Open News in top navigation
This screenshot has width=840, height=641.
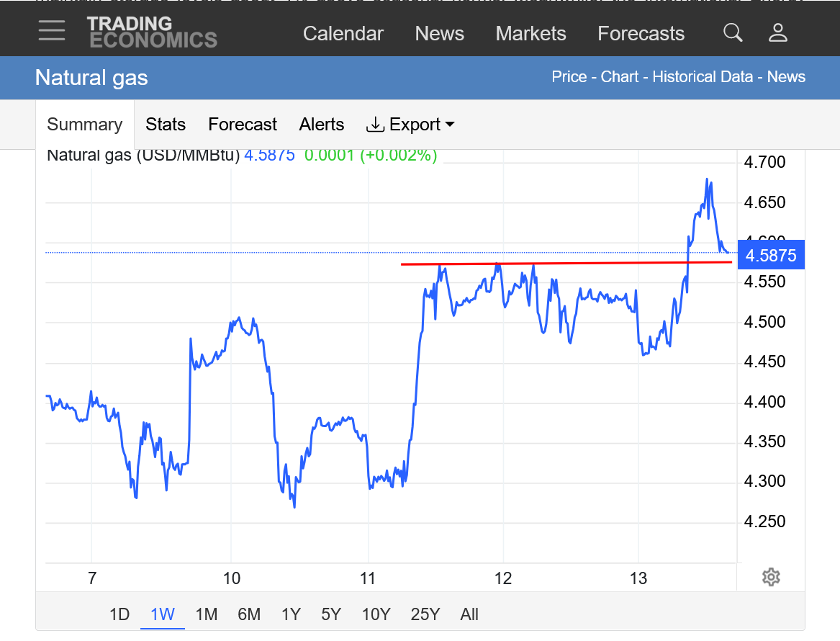440,34
